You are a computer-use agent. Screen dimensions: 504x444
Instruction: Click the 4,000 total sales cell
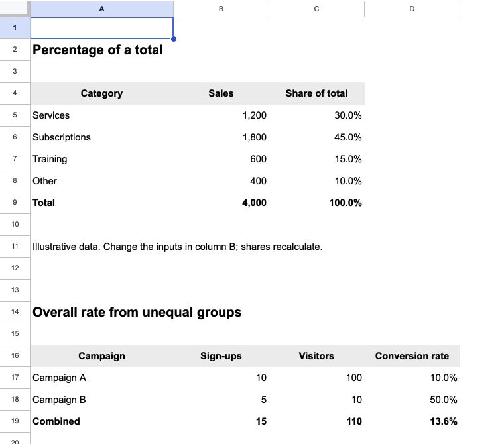click(x=221, y=203)
